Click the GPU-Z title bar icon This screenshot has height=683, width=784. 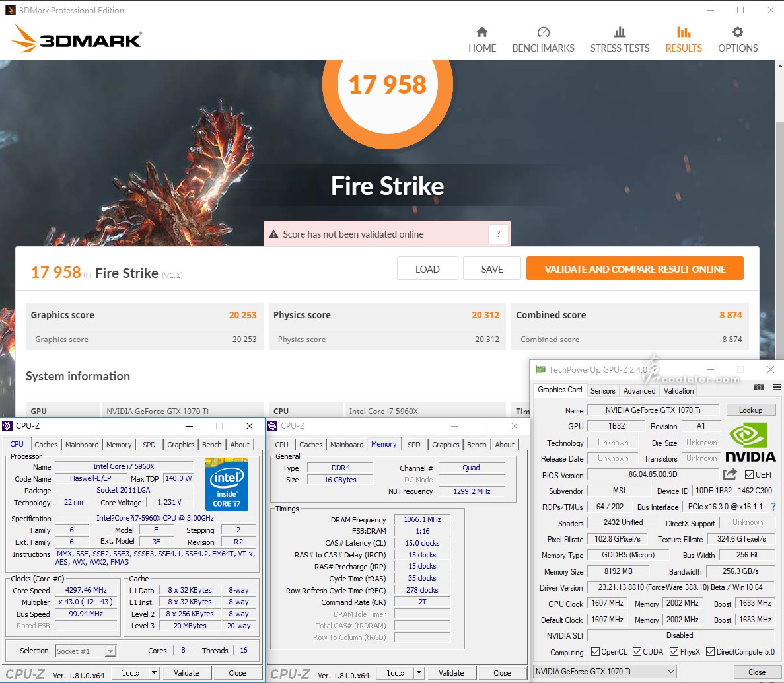click(x=540, y=369)
